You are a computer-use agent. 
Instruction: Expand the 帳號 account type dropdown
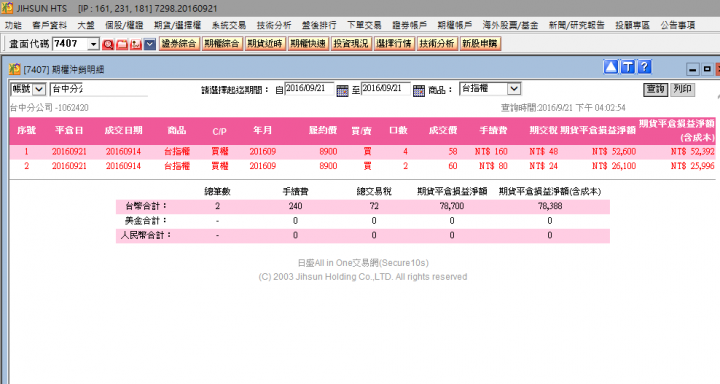(x=39, y=89)
